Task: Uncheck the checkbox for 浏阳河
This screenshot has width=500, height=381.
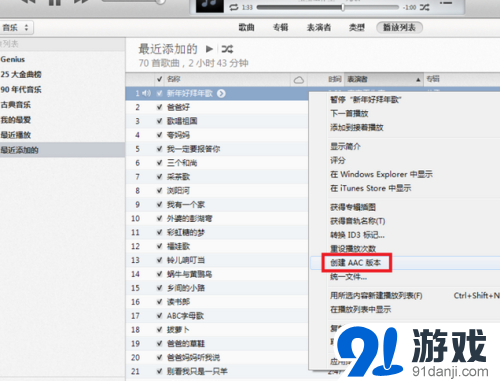Action: (x=160, y=191)
